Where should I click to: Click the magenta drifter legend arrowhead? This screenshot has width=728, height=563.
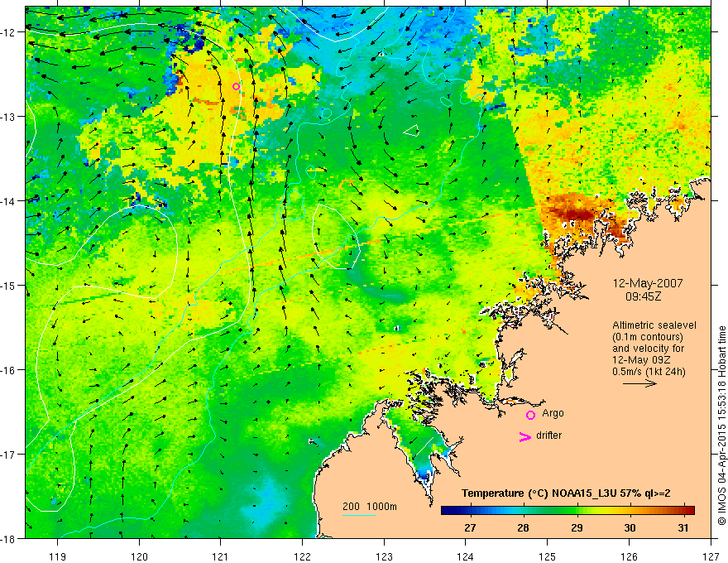coord(525,436)
